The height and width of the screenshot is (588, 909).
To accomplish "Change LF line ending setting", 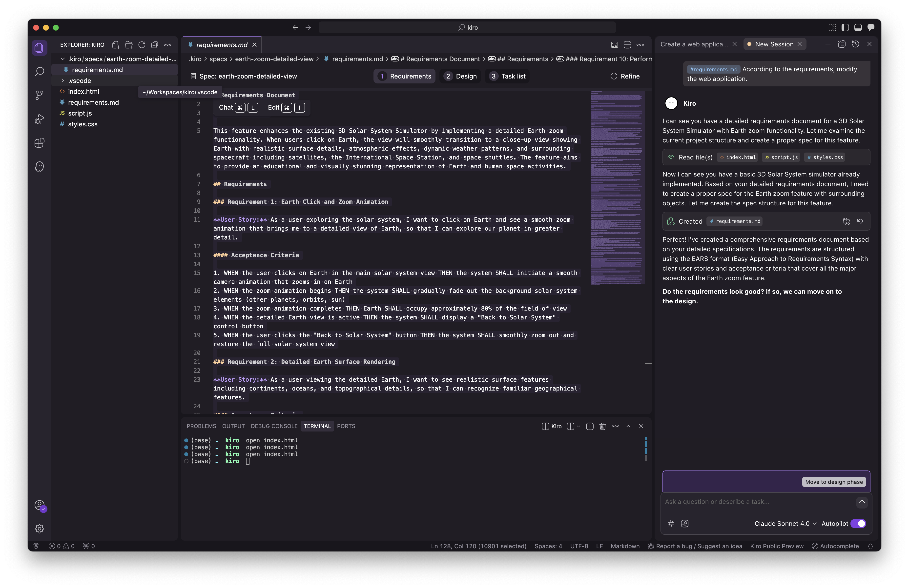I will pos(599,546).
